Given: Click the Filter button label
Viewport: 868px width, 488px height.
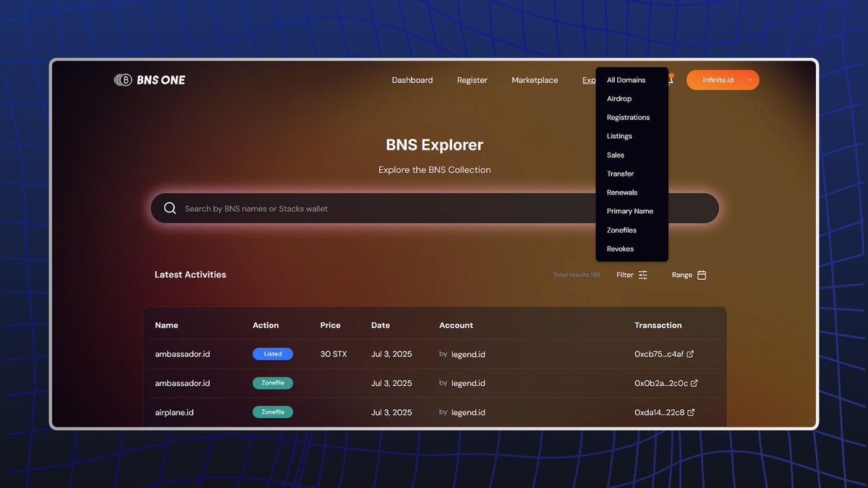Looking at the screenshot, I should [625, 275].
